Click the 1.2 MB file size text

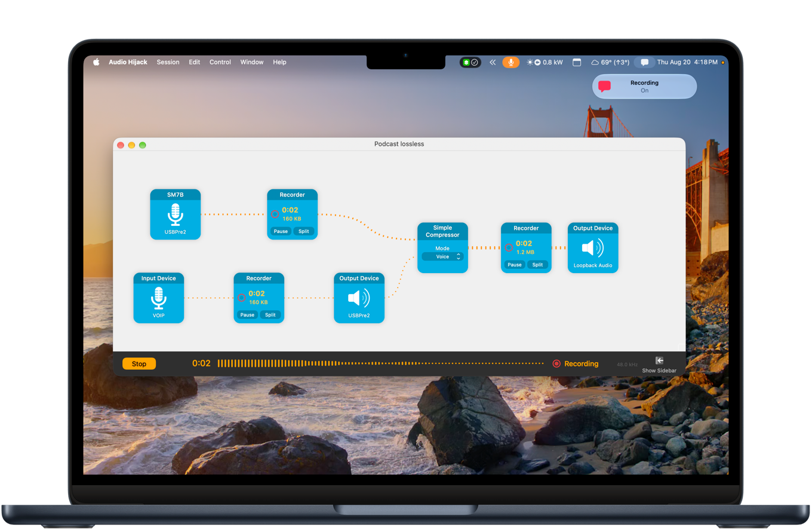click(525, 252)
